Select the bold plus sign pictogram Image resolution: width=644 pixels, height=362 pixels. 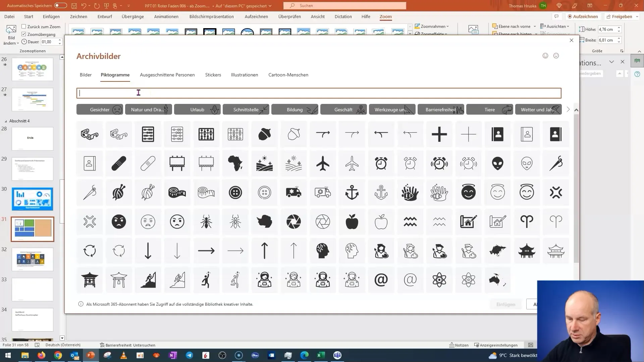click(x=439, y=134)
